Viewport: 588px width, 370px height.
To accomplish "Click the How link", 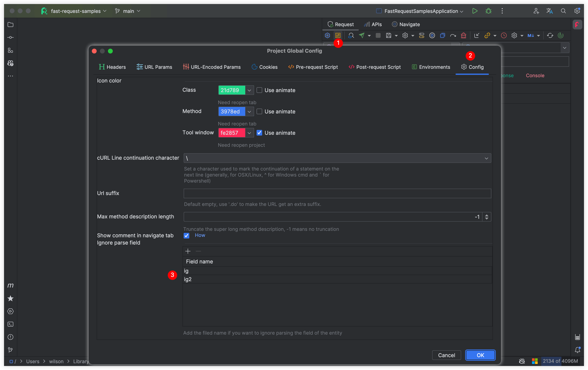I will [200, 235].
